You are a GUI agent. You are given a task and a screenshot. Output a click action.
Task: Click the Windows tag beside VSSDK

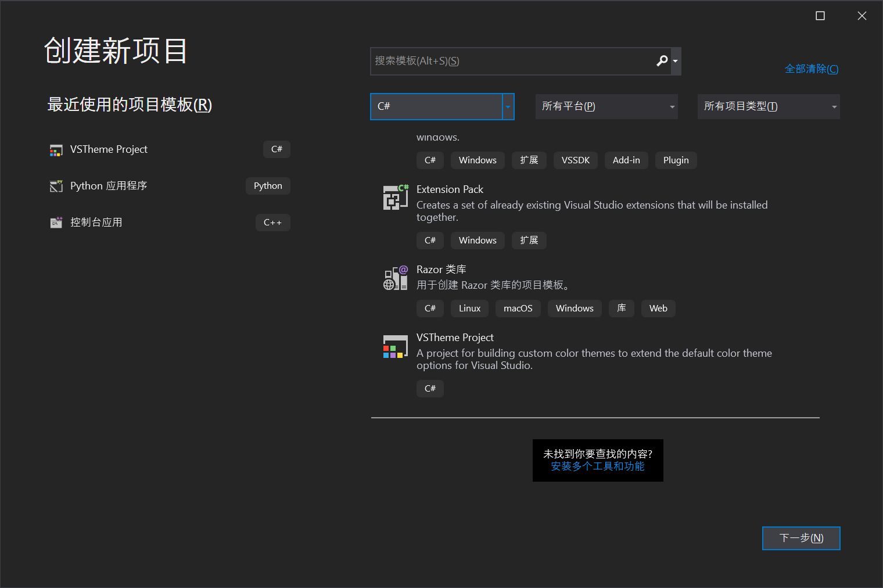click(478, 160)
